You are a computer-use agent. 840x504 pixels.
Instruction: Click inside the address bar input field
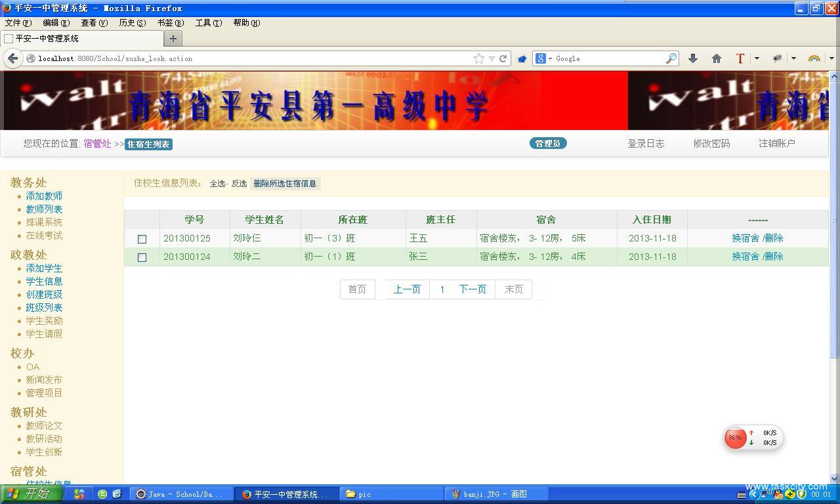tap(262, 58)
